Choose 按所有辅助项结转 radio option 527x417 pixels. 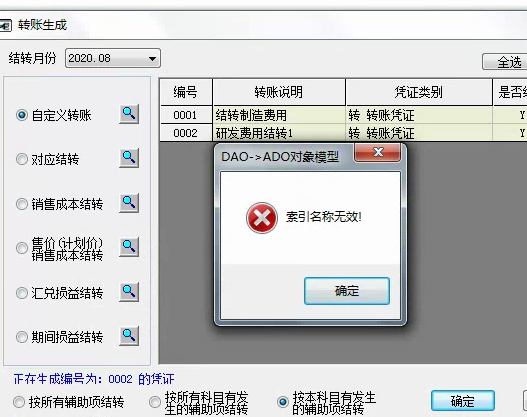19,402
